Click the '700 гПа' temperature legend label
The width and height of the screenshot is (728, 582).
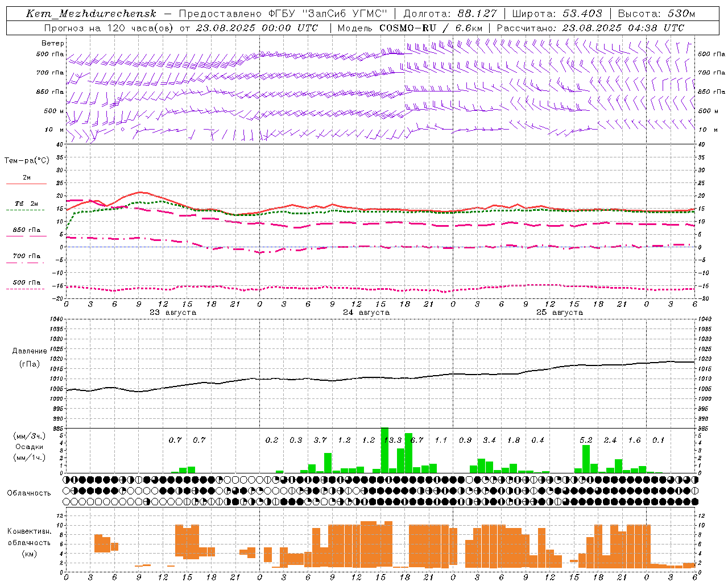click(x=27, y=256)
